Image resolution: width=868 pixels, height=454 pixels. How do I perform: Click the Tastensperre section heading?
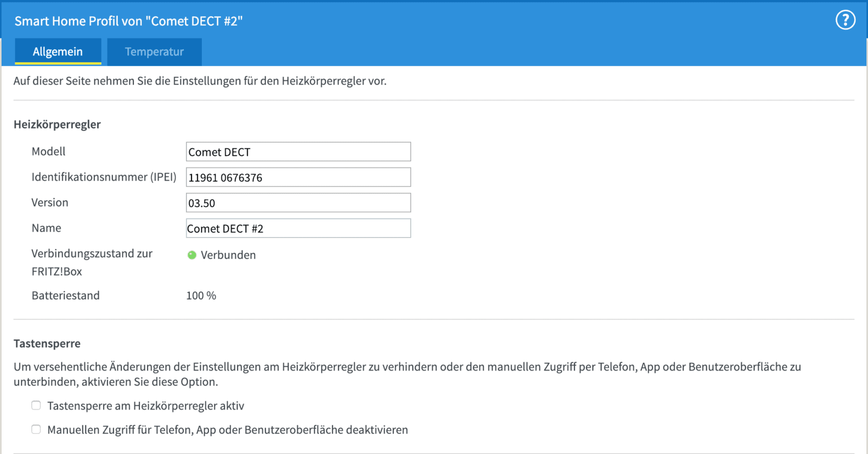coord(47,343)
